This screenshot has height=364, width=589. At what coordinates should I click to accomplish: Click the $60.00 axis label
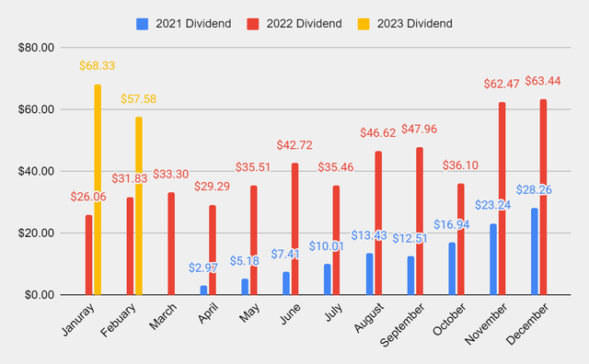click(37, 109)
